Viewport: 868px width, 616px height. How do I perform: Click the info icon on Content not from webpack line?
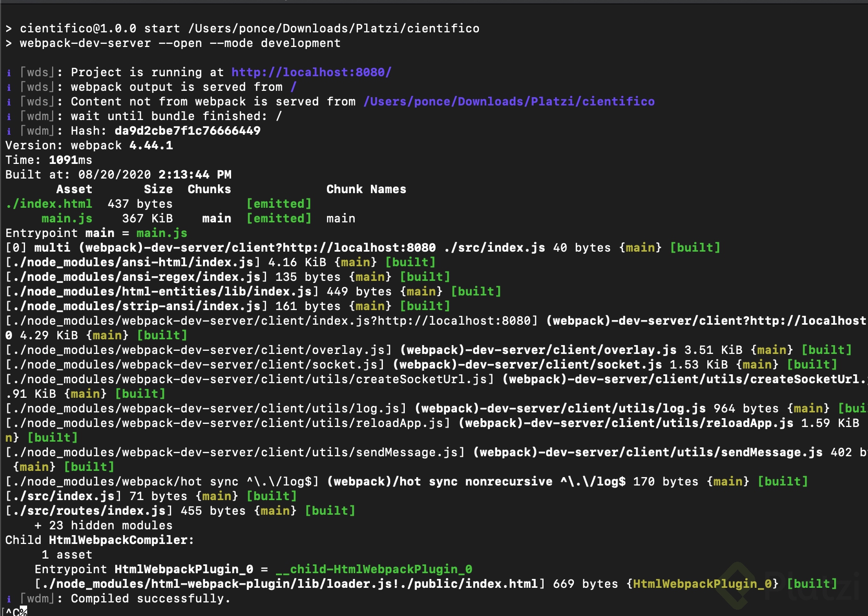[x=8, y=102]
